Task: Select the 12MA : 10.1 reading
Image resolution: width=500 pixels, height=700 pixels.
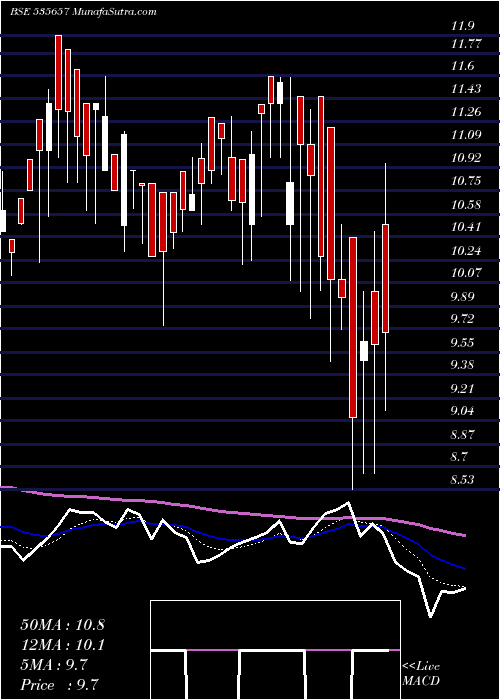Action: (x=62, y=645)
